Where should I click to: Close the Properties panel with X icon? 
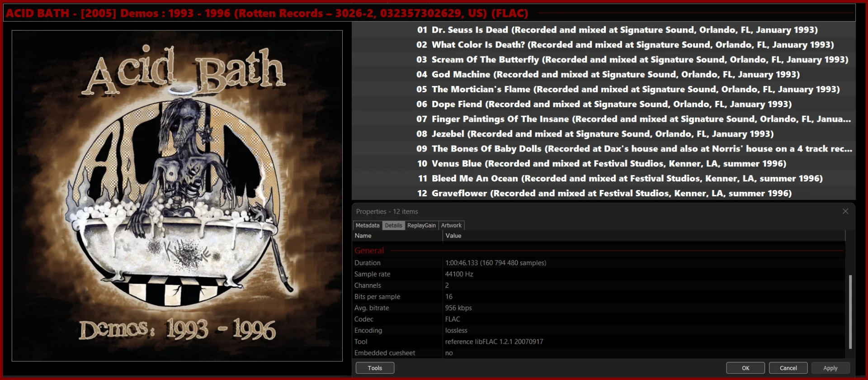point(845,211)
